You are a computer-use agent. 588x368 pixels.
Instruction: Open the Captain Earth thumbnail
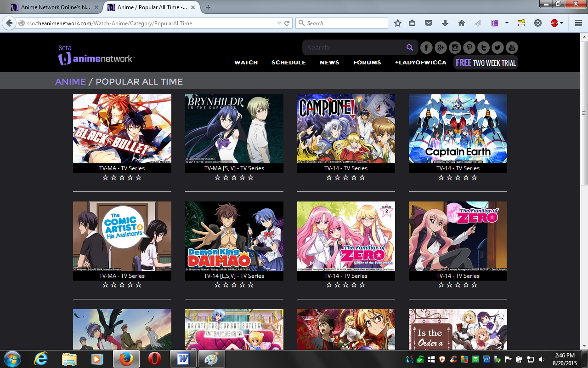[458, 129]
